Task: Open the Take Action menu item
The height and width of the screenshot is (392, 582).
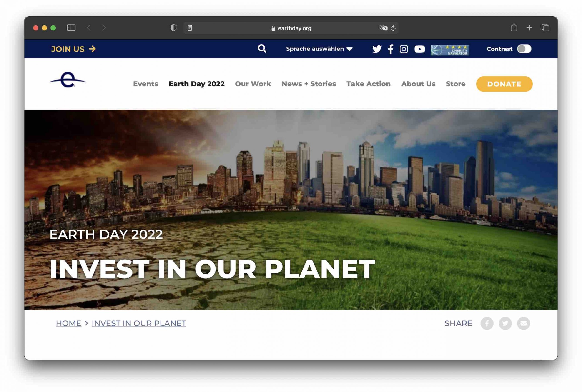Action: [368, 84]
